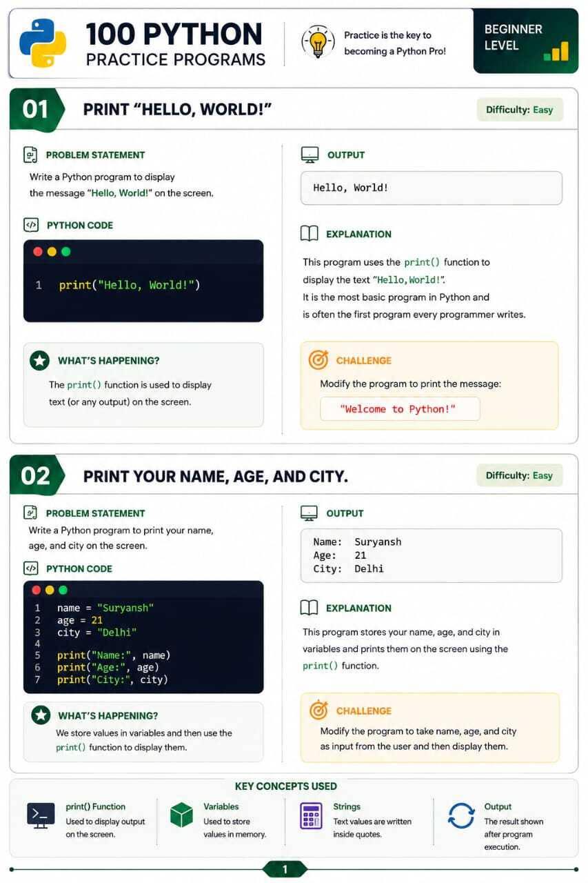Click the Difficulty: Easy badge of program 02
This screenshot has width=588, height=883.
[x=520, y=475]
